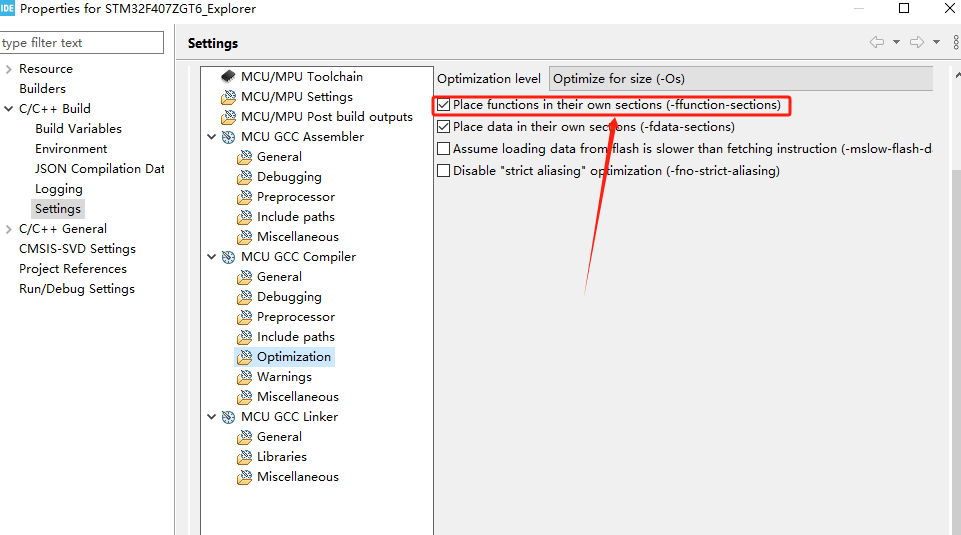The width and height of the screenshot is (961, 535).
Task: Maximize the Properties window
Action: click(x=904, y=8)
